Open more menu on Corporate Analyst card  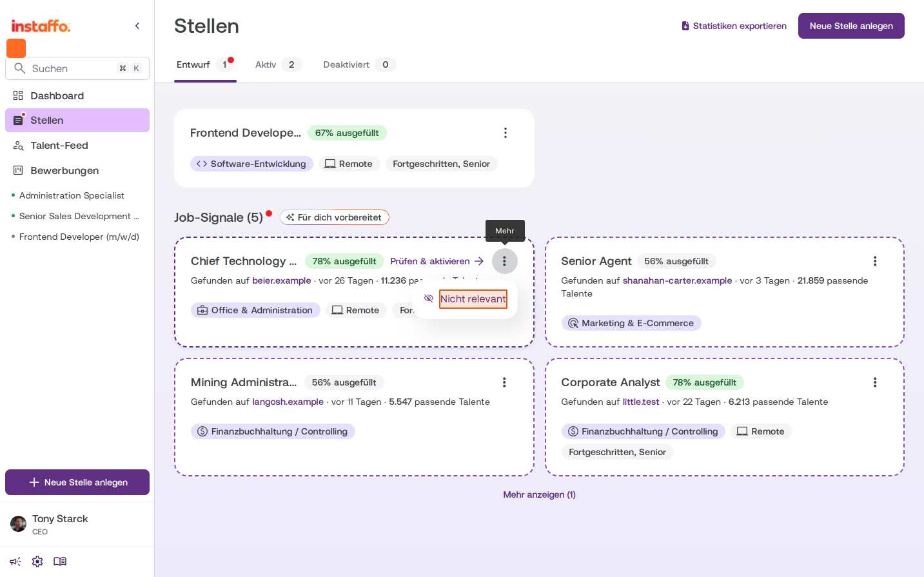(x=875, y=382)
